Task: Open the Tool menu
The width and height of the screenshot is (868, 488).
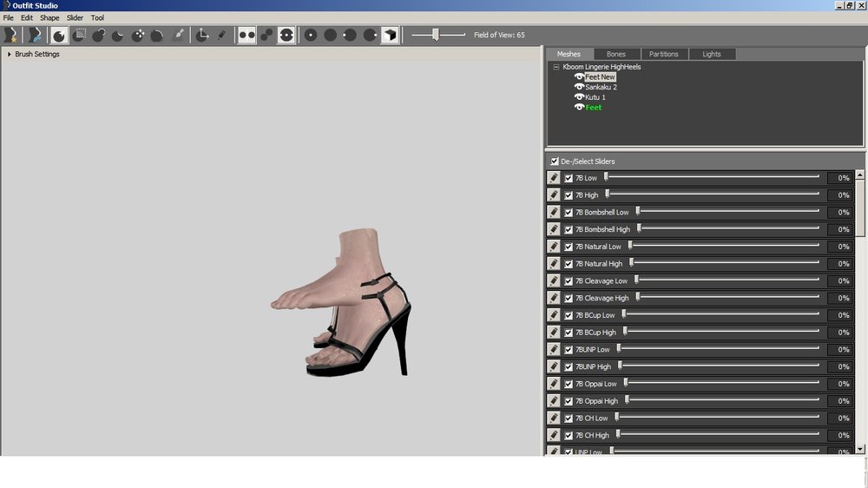Action: (x=97, y=17)
